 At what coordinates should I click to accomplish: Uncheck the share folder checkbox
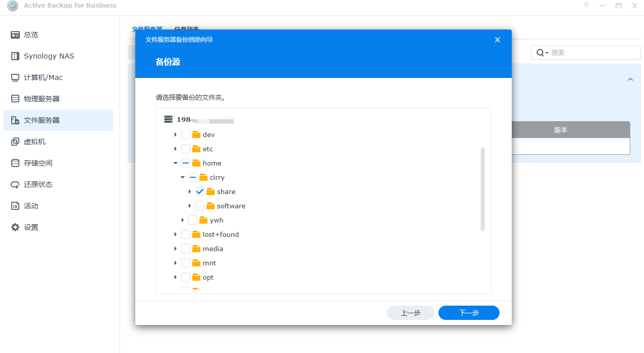pos(200,192)
